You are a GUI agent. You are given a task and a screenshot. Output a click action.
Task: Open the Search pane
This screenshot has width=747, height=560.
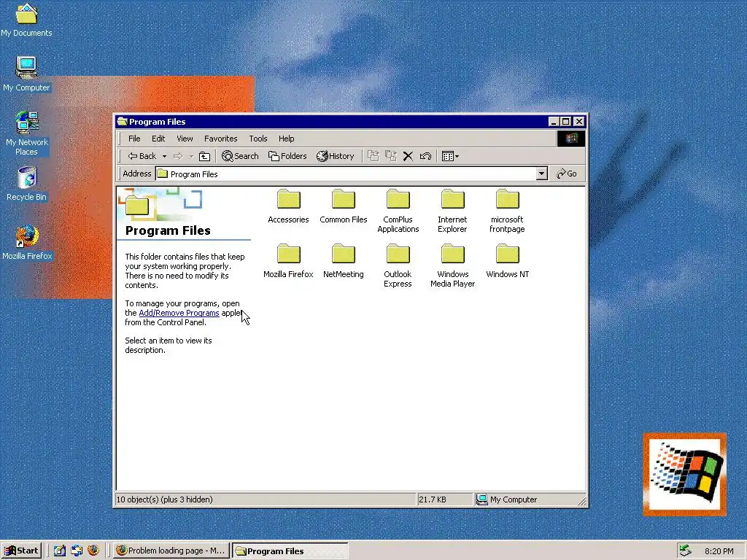pos(240,156)
